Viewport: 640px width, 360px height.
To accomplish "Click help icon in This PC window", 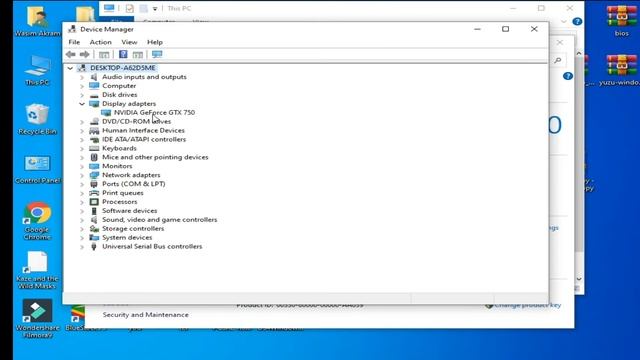I will (577, 22).
